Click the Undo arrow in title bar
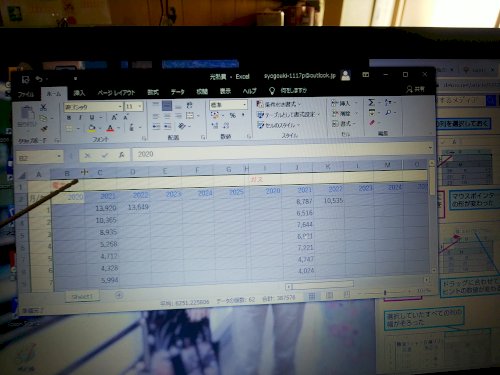Image resolution: width=500 pixels, height=375 pixels. (x=39, y=79)
